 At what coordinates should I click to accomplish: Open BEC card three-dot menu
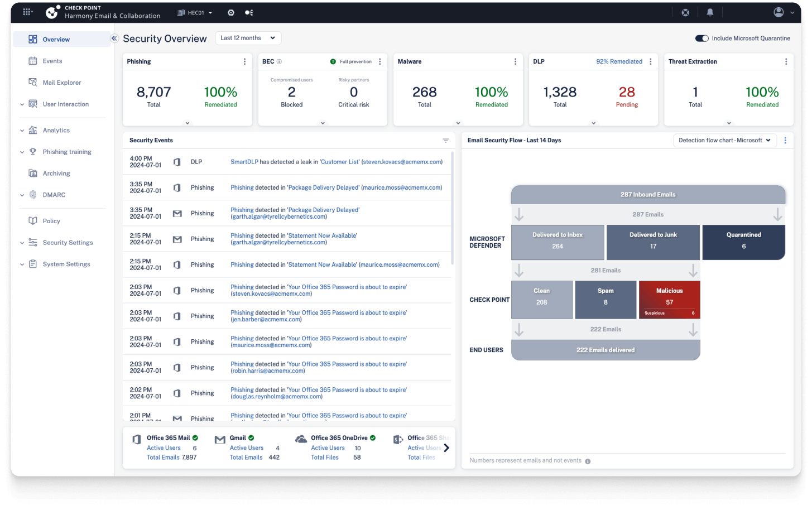(380, 61)
